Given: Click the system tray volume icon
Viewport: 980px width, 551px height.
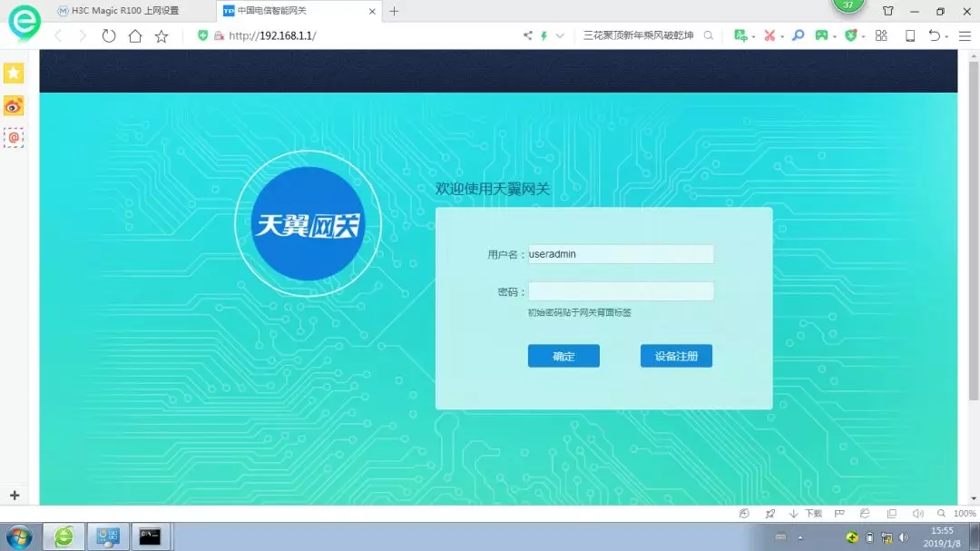Looking at the screenshot, I should click(x=903, y=537).
